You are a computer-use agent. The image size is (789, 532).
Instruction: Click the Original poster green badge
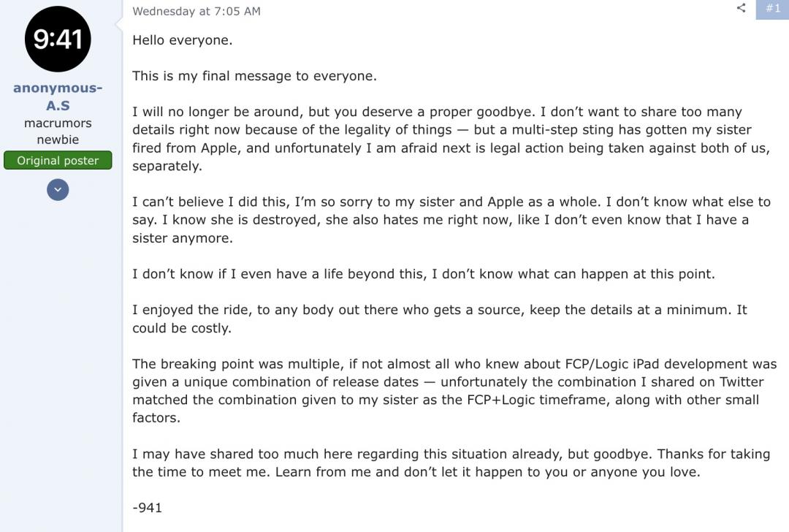[x=58, y=161]
